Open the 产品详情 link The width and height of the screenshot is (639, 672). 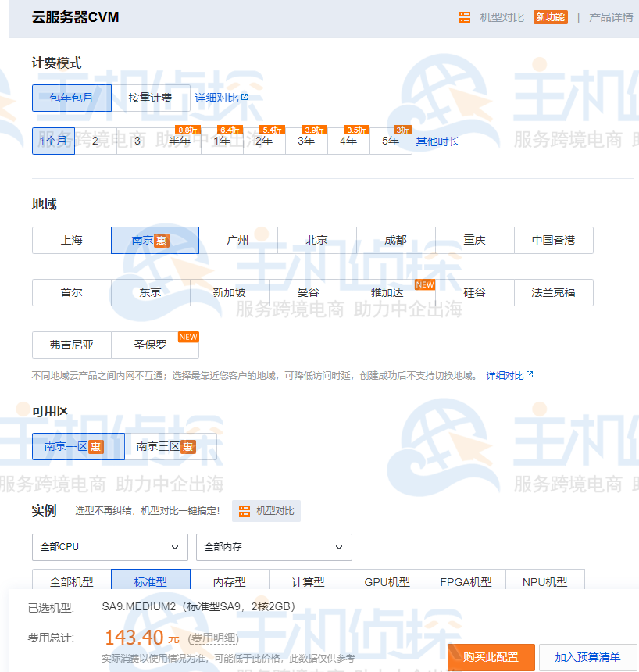click(611, 17)
